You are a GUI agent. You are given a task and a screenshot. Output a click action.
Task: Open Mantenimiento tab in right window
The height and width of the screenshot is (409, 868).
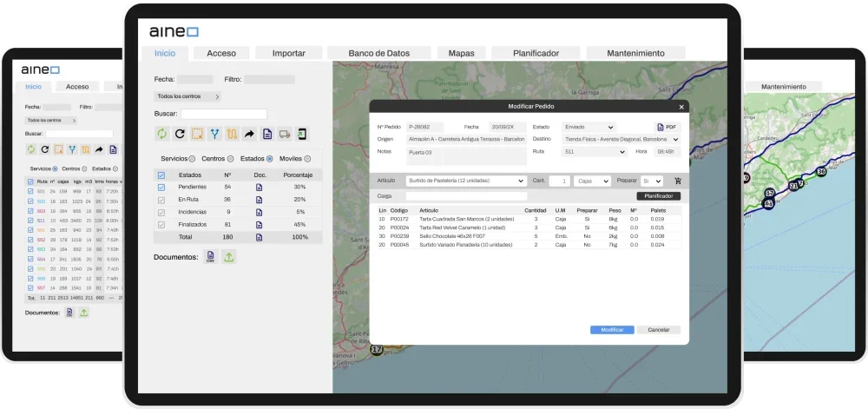783,86
